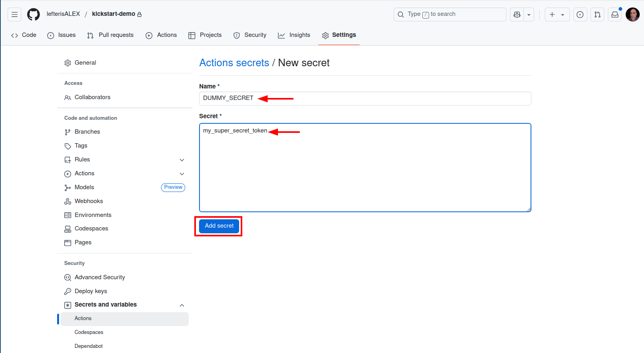Switch to the Projects tab

click(x=205, y=35)
